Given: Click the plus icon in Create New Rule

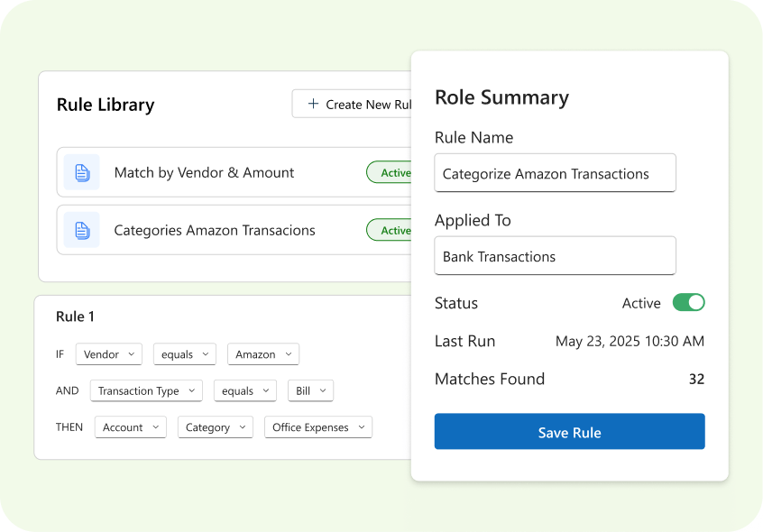Looking at the screenshot, I should [x=313, y=104].
